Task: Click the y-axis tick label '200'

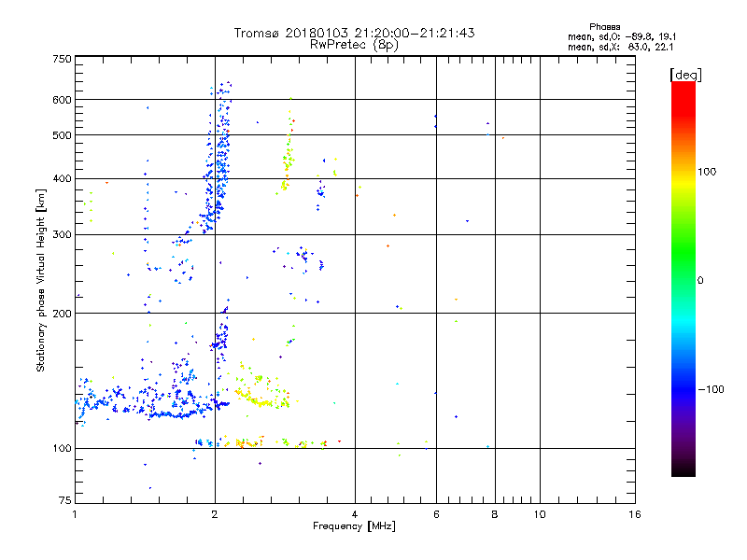Action: (x=62, y=314)
